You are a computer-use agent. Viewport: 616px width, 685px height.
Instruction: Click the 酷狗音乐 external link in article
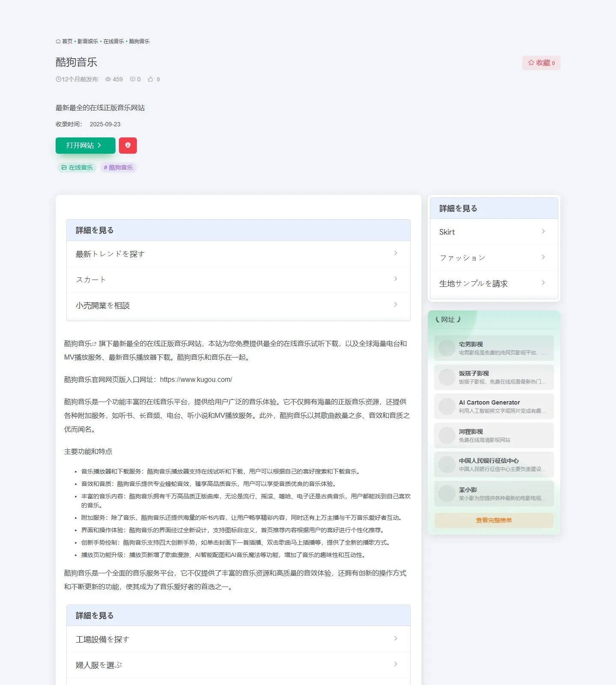80,343
